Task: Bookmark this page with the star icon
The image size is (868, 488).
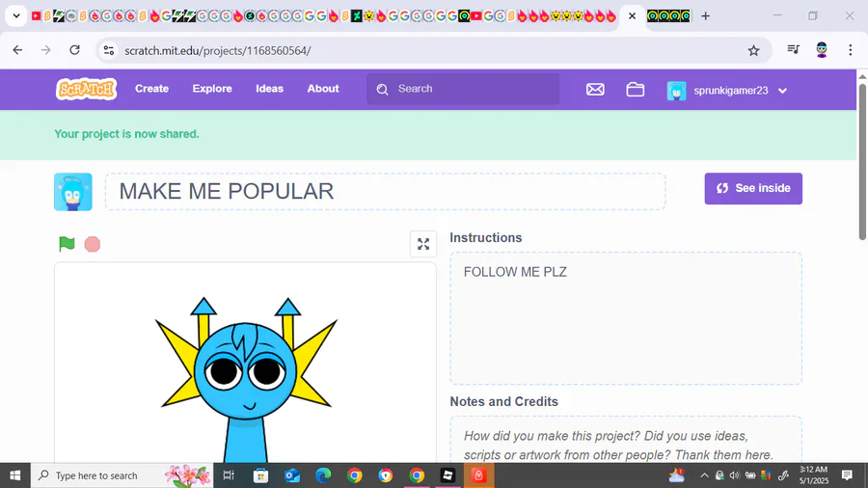Action: [x=753, y=50]
